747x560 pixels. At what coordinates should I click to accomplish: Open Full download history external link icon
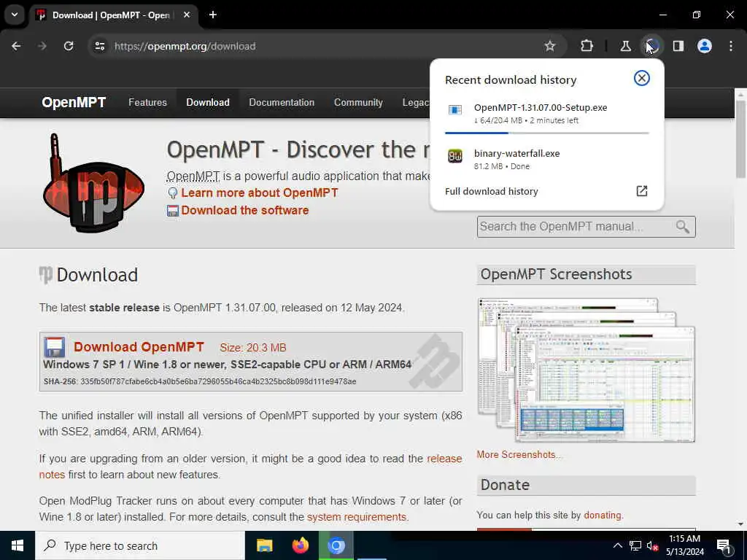tap(642, 191)
